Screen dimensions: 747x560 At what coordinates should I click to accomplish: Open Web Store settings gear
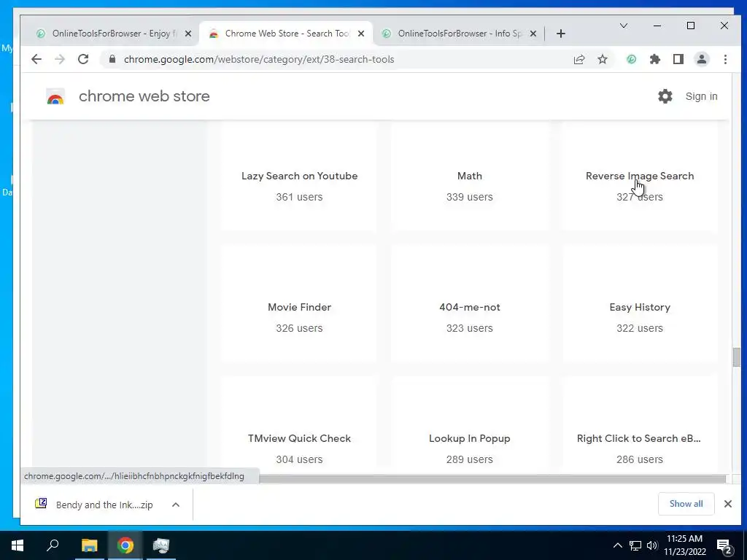(x=665, y=96)
